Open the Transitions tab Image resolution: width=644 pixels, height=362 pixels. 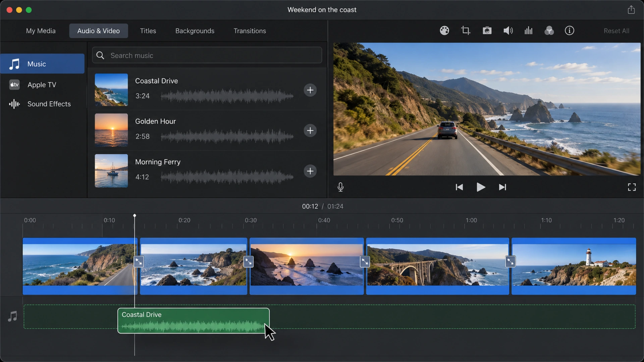(250, 31)
